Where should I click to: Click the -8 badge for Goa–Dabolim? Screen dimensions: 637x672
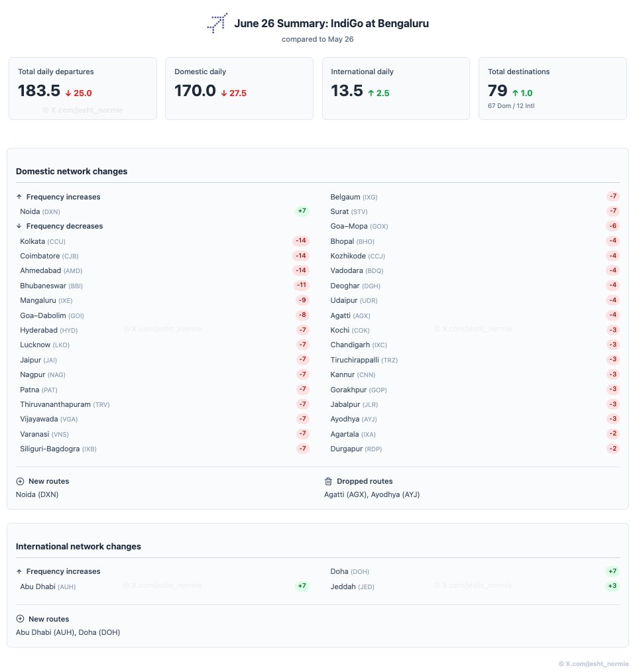tap(302, 315)
